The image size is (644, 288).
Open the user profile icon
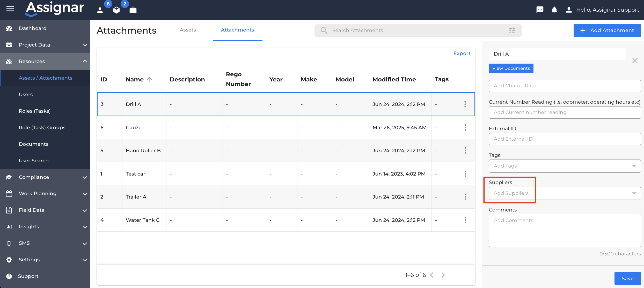tap(569, 10)
